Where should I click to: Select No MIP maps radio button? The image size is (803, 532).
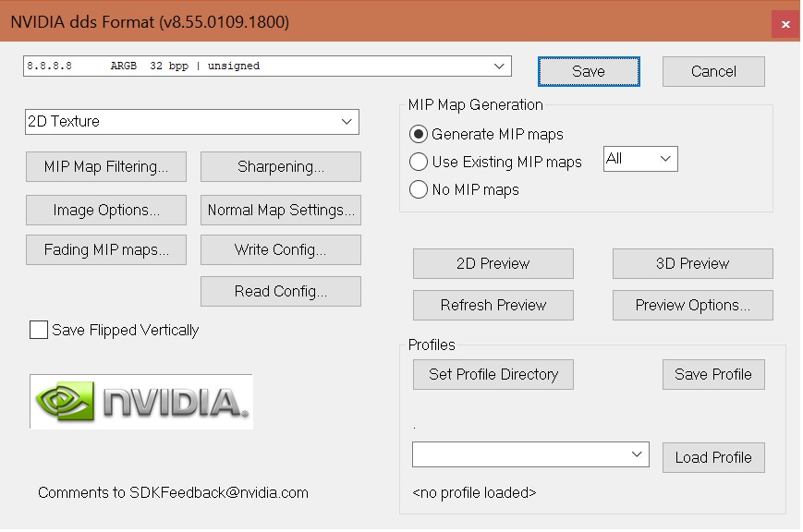(x=419, y=189)
